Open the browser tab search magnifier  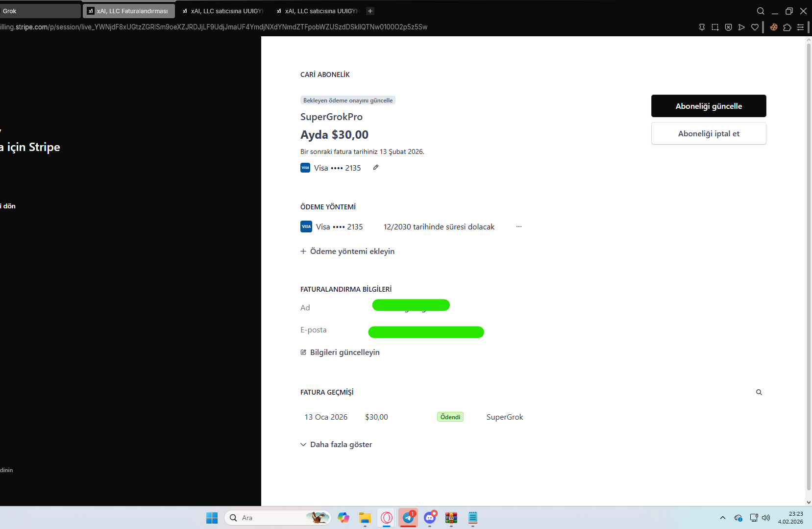tap(761, 11)
